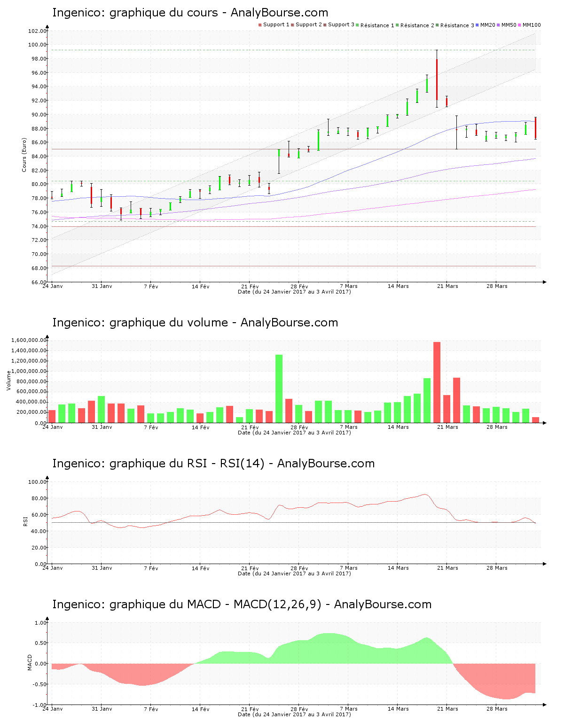Click the -1.00 value on MACD axis
The height and width of the screenshot is (728, 564).
(x=39, y=705)
